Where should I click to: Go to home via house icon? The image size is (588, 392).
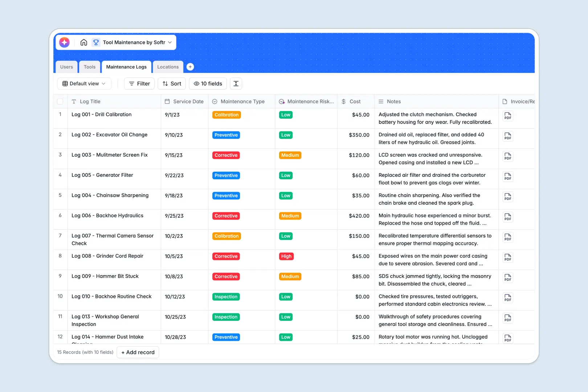(84, 42)
